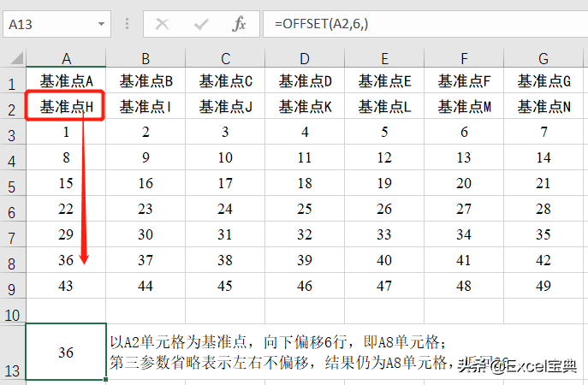Select column E header
Screen dimensions: 588x385
tap(384, 58)
